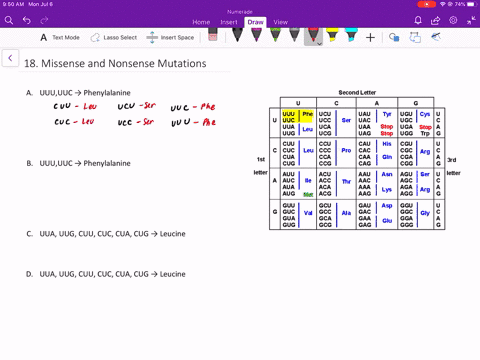Activate Text Mode tool
Screen dimensions: 480x360
click(x=60, y=37)
